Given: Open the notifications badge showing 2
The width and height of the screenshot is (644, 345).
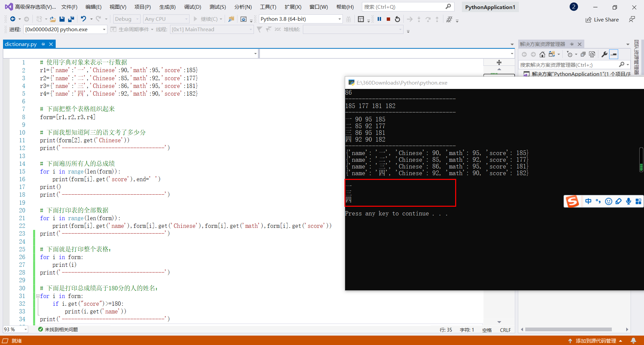Looking at the screenshot, I should tap(574, 7).
